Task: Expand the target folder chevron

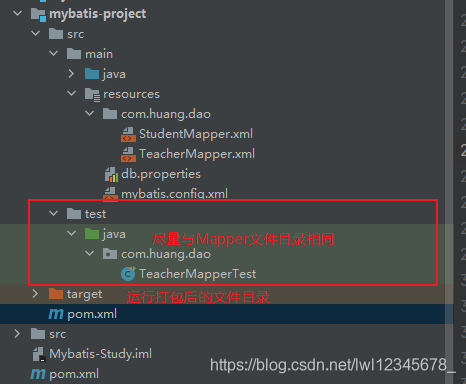Action: (x=35, y=294)
